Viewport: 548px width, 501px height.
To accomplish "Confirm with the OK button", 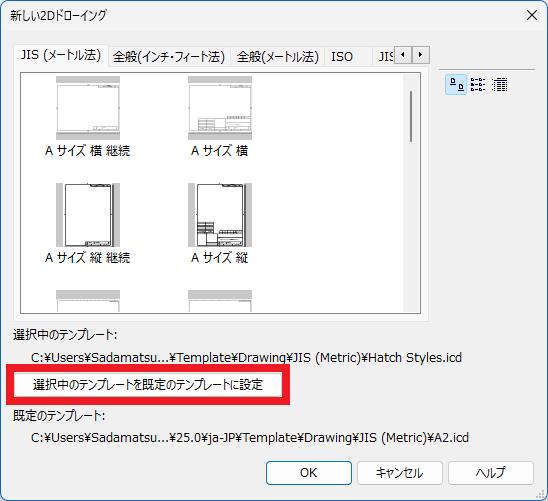I will pyautogui.click(x=309, y=473).
